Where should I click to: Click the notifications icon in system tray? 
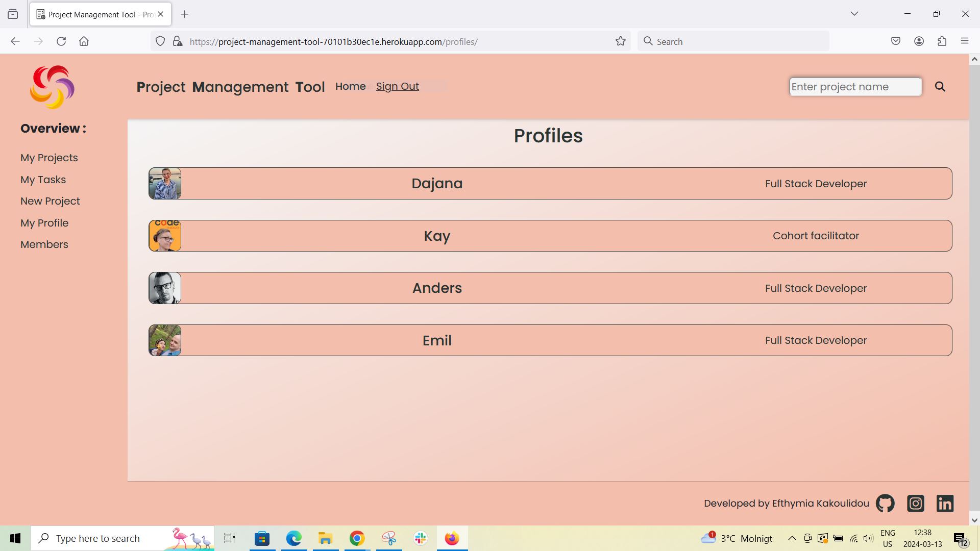point(960,538)
